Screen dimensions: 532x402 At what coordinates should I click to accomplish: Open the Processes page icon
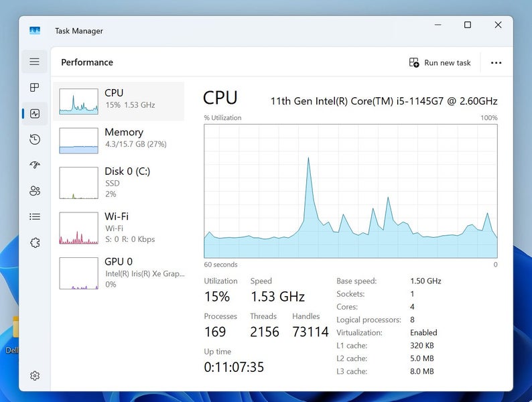click(x=35, y=88)
